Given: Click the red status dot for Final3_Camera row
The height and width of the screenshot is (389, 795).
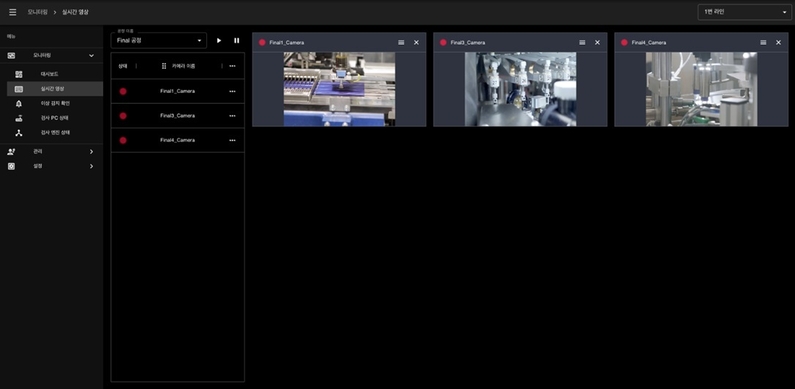Looking at the screenshot, I should click(x=123, y=116).
